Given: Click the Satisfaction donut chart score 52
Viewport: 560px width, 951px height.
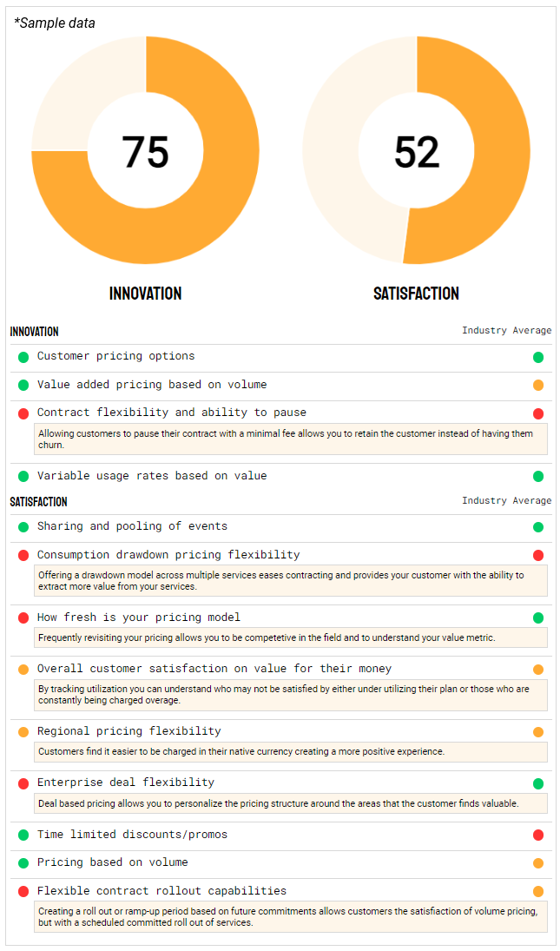Looking at the screenshot, I should [x=417, y=152].
